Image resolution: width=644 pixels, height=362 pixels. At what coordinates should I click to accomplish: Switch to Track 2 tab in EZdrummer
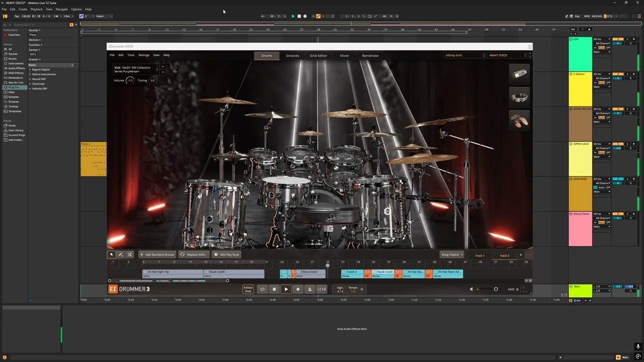coord(504,255)
